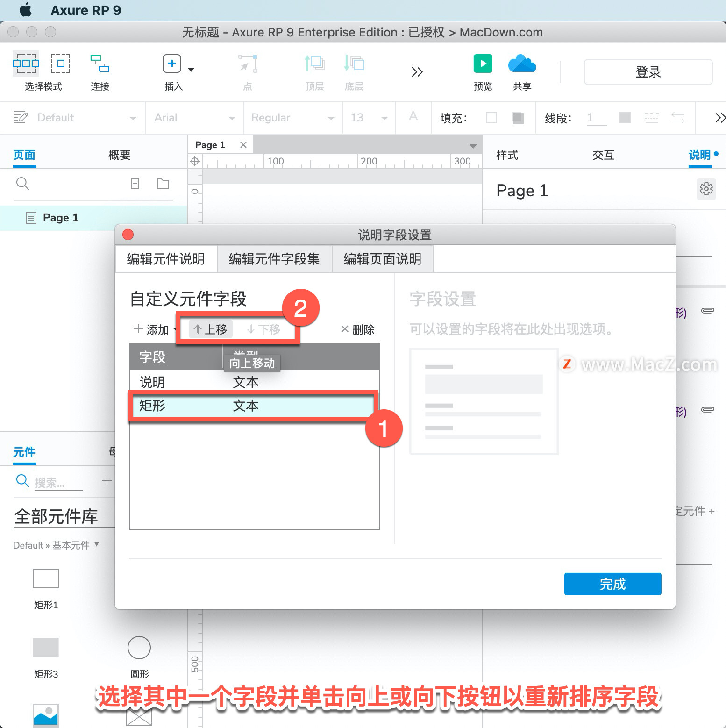Open the Regular font weight dropdown
726x728 pixels.
click(331, 118)
